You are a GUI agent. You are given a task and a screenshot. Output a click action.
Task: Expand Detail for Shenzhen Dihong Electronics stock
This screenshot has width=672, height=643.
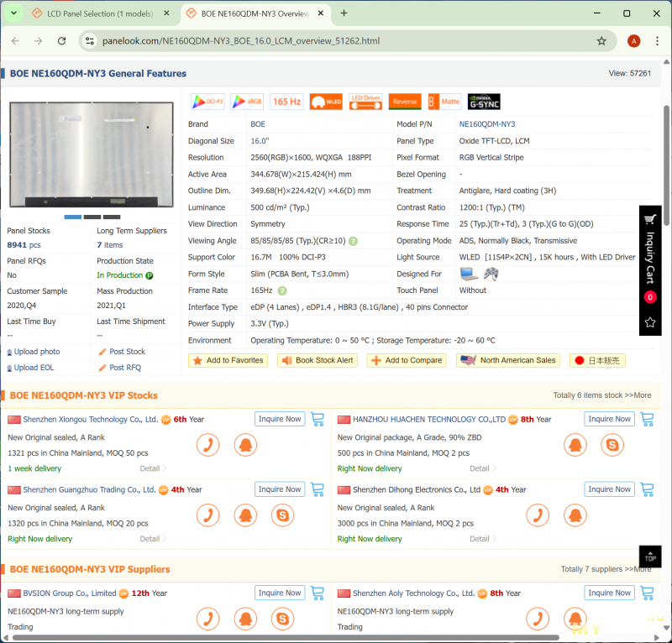(x=483, y=539)
